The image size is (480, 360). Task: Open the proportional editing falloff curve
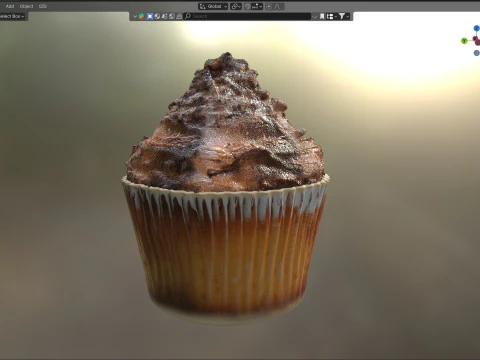[x=278, y=6]
